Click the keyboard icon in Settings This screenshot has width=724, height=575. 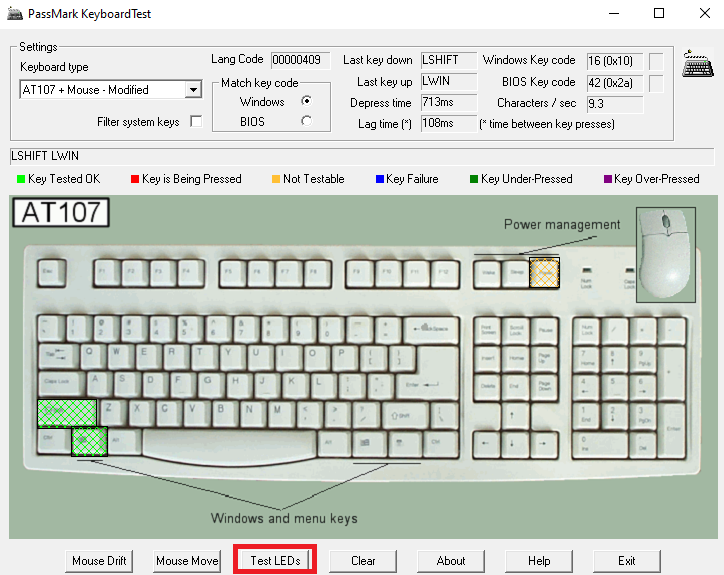tap(697, 63)
